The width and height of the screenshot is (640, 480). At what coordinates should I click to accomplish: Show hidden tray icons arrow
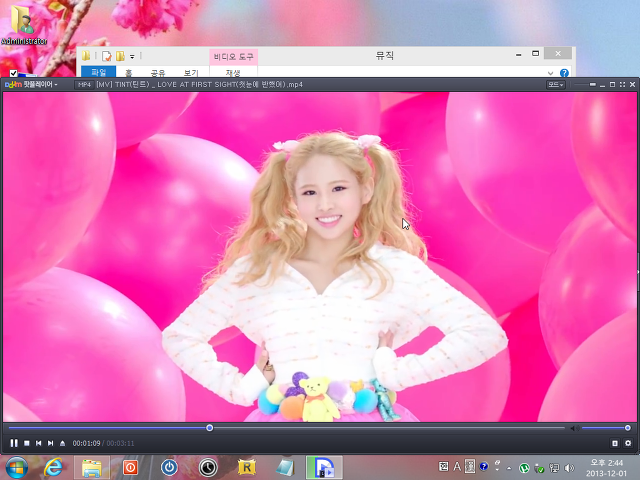[x=509, y=468]
